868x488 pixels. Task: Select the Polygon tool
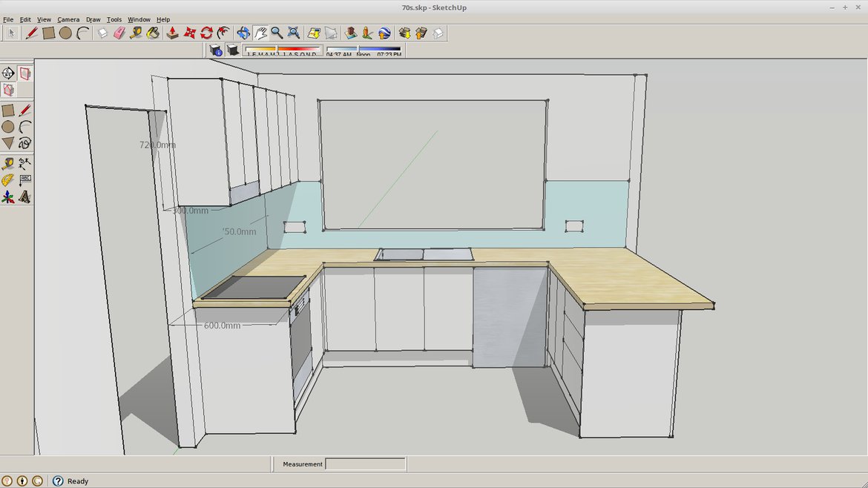(x=8, y=144)
